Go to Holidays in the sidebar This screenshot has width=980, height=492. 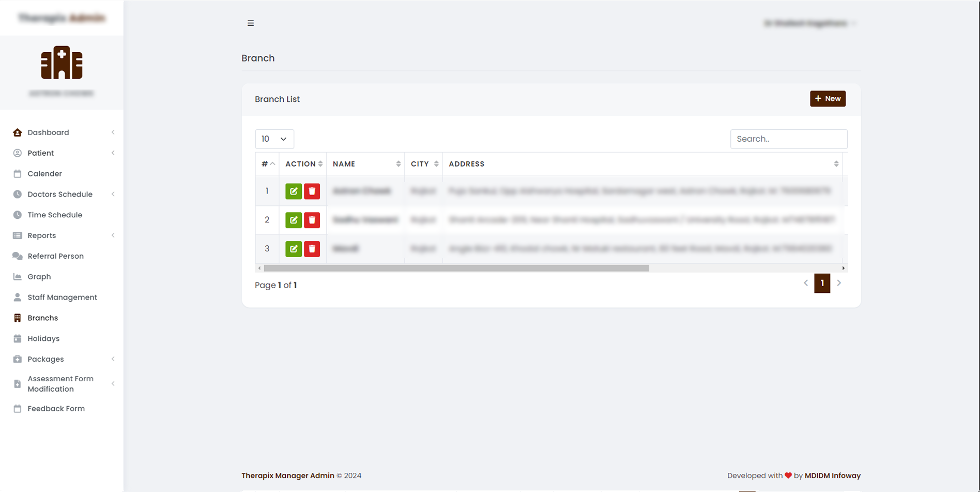(x=43, y=339)
